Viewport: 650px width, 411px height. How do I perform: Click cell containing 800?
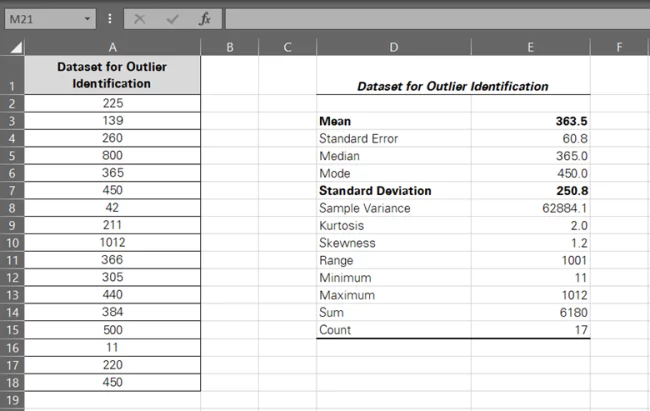click(x=112, y=155)
